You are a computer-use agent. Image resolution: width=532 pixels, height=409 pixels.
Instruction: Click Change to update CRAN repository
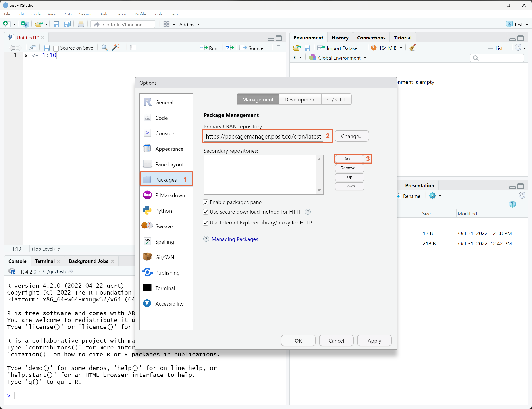coord(352,136)
